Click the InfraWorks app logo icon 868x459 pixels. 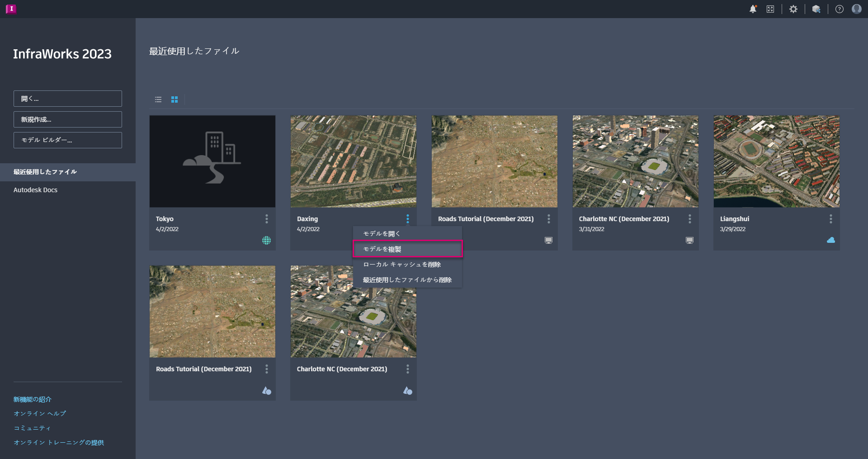(x=11, y=9)
